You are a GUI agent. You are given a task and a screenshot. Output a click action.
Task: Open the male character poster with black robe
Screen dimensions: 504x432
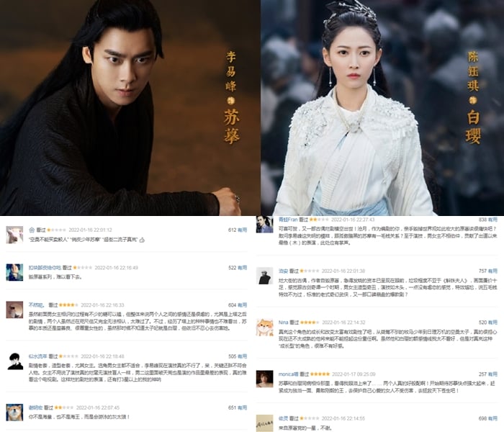130,108
